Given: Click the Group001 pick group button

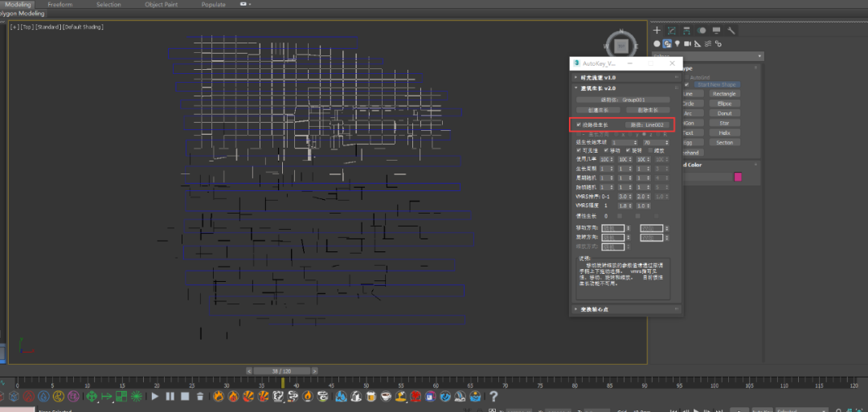Looking at the screenshot, I should [x=623, y=100].
